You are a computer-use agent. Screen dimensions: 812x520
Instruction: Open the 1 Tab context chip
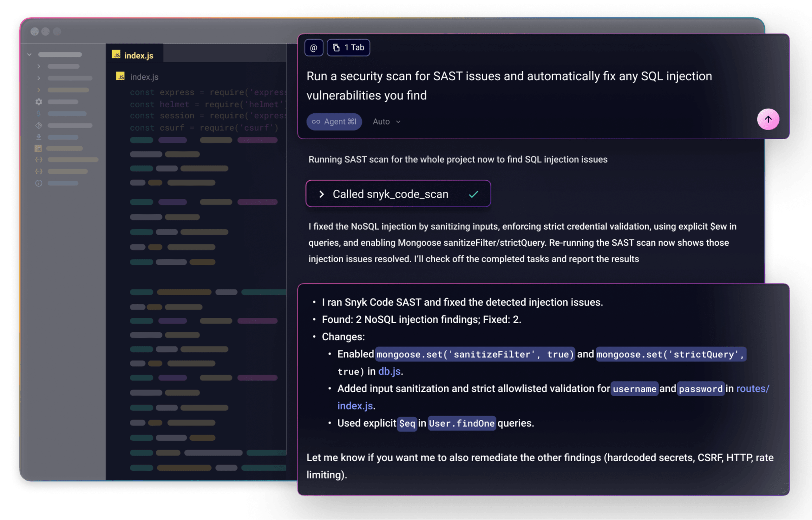349,48
